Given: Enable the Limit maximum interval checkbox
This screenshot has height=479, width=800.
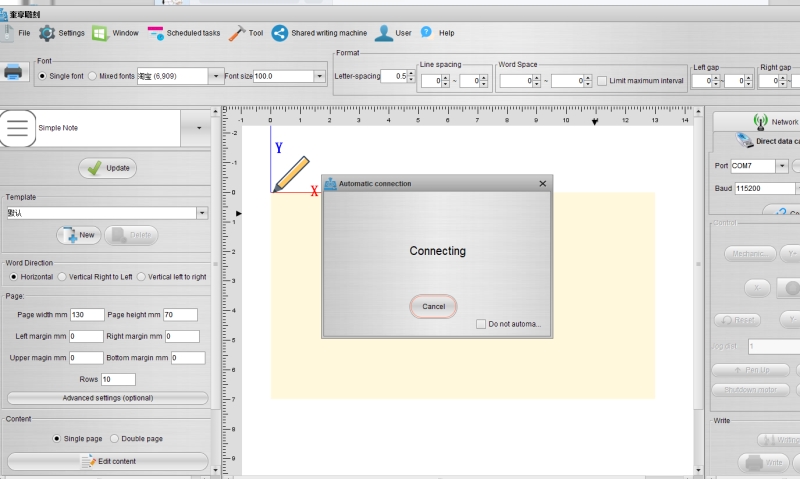Looking at the screenshot, I should point(602,81).
